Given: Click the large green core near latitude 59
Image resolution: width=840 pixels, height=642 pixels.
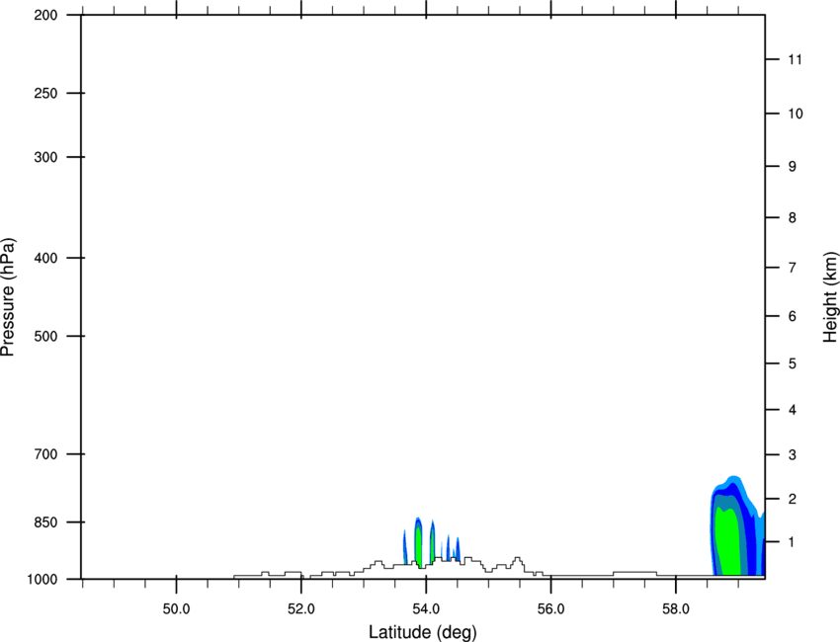Looking at the screenshot, I should pos(728,542).
